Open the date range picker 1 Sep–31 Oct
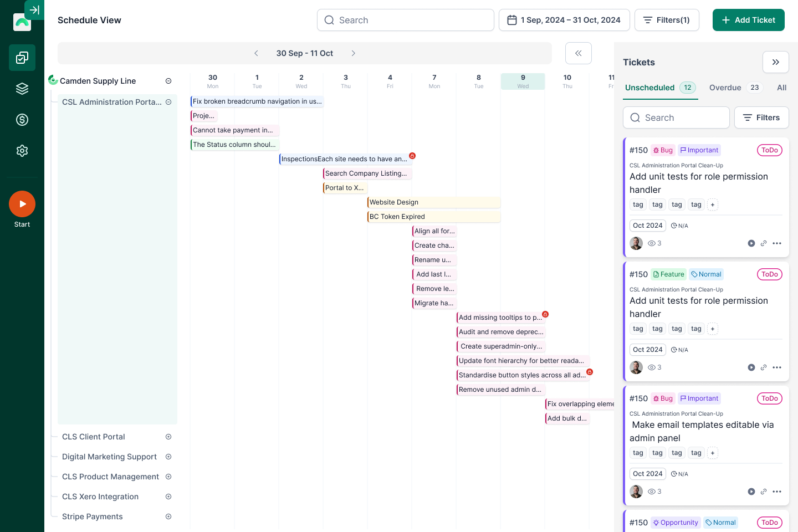 coord(564,20)
